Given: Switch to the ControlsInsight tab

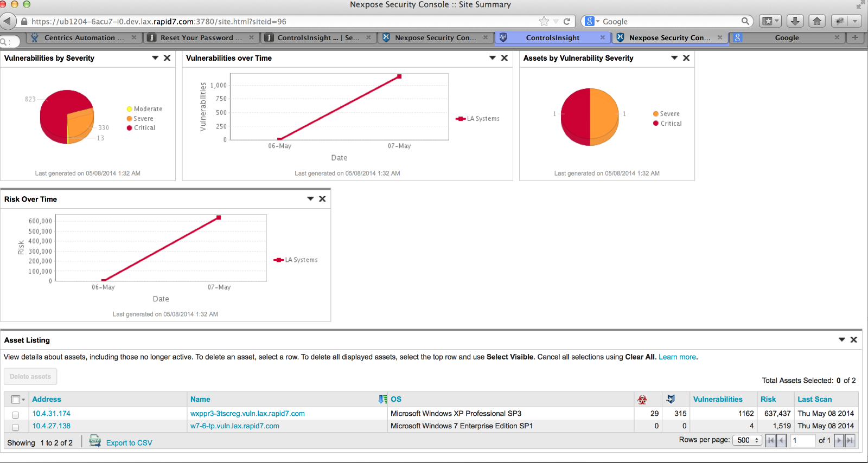Looking at the screenshot, I should tap(552, 38).
